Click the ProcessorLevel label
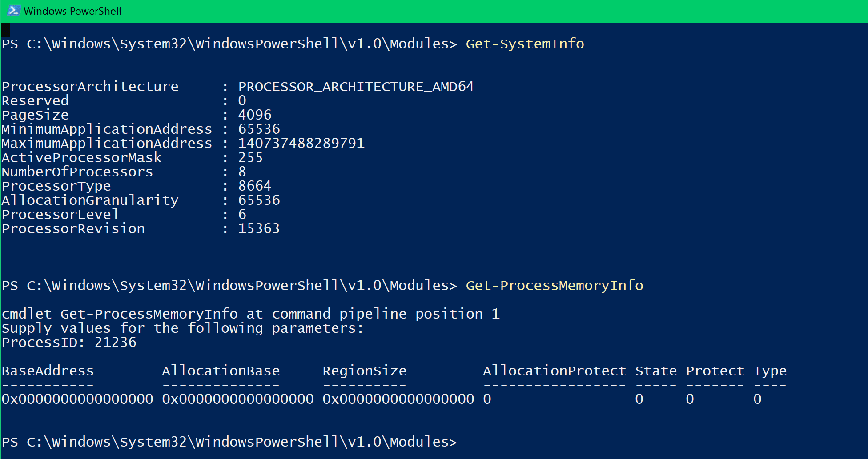Image resolution: width=868 pixels, height=459 pixels. [x=60, y=214]
